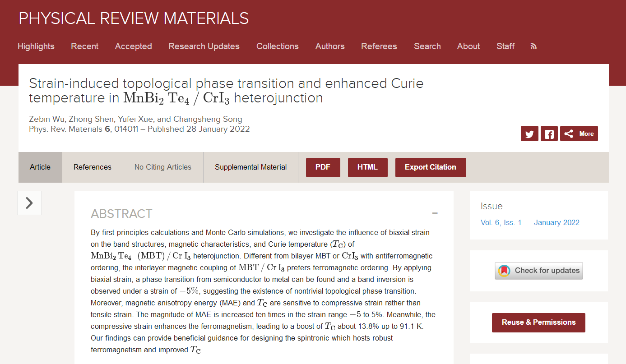Click Reuse & Permissions button
Screen dimensions: 626x364
538,323
